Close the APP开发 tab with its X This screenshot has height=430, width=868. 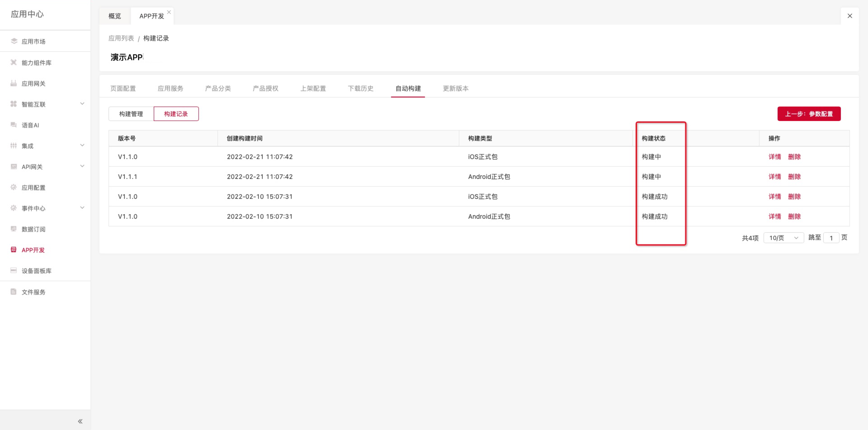point(169,12)
